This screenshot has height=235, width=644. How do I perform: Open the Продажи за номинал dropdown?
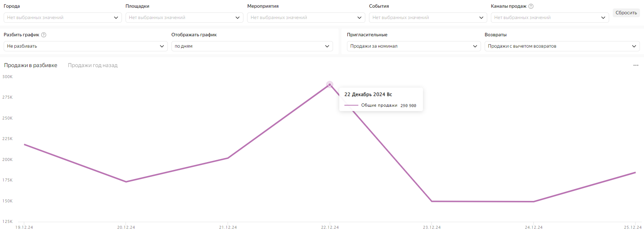click(414, 46)
